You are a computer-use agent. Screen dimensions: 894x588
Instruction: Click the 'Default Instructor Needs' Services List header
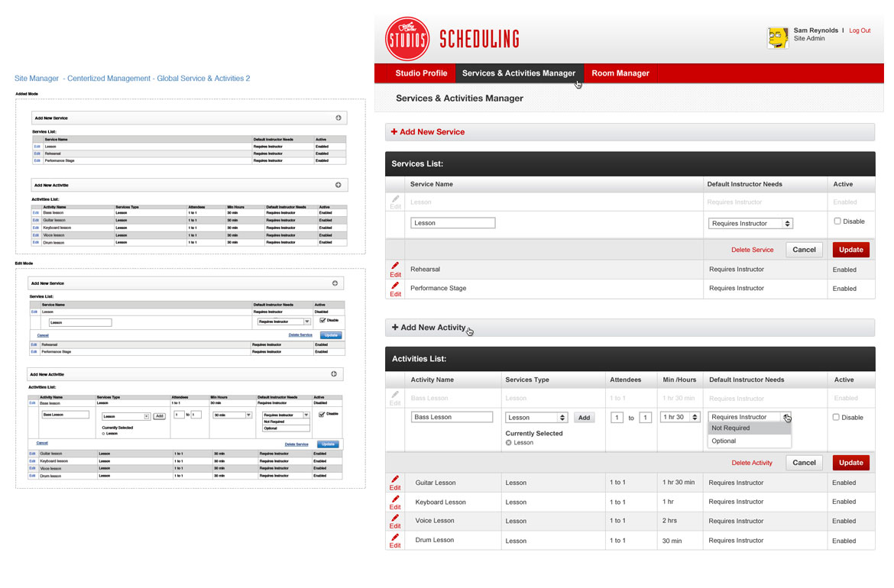click(x=745, y=184)
